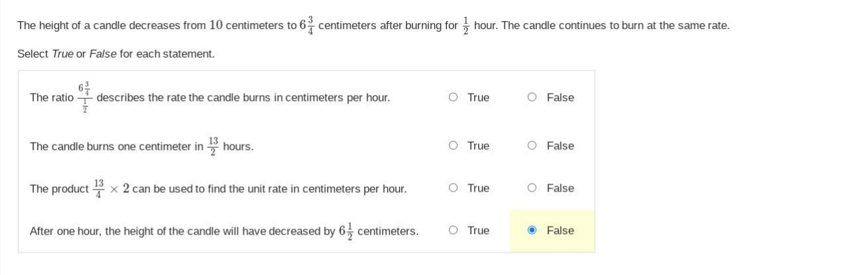Viewport: 868px width, 275px height.
Task: Click the "describes the rate the candle burns" text
Action: (243, 98)
